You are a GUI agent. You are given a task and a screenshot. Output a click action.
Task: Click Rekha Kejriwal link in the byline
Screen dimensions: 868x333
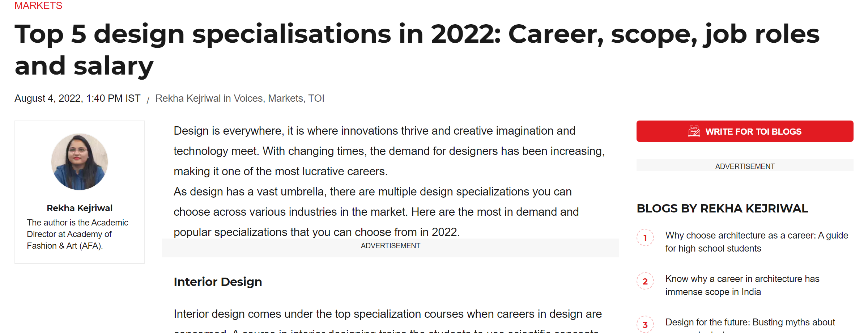coord(188,98)
